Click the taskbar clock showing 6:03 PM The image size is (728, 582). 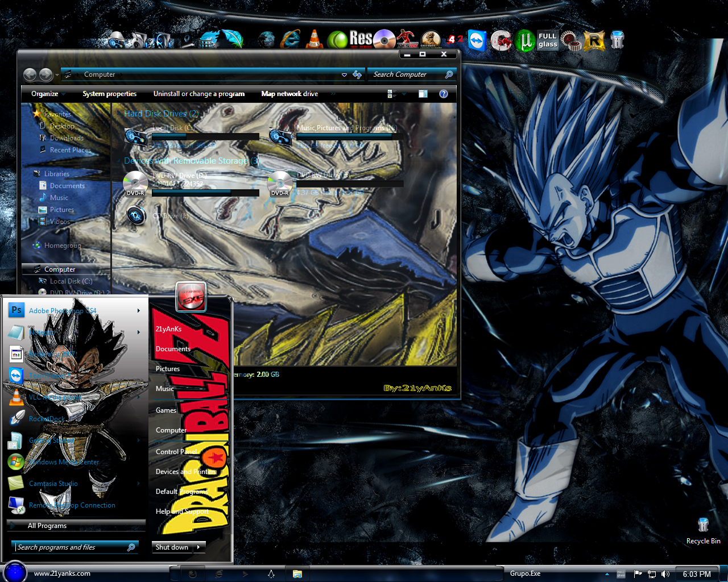click(697, 574)
